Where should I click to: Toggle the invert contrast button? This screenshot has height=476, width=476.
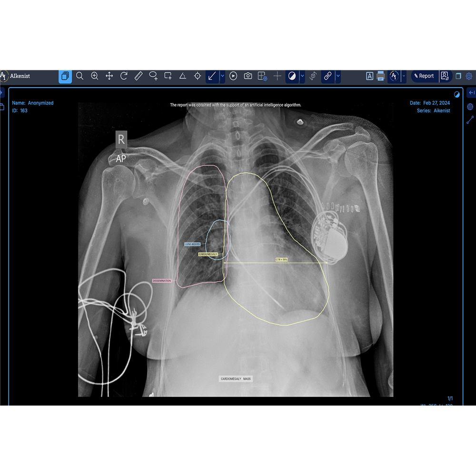coord(292,76)
